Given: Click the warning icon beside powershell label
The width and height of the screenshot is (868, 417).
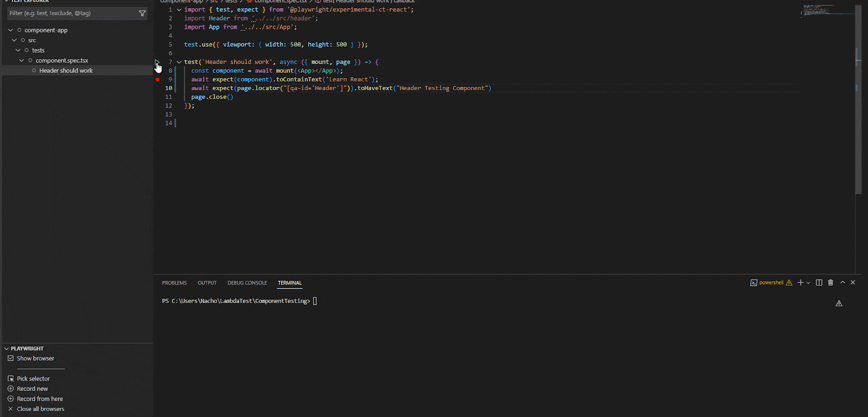Looking at the screenshot, I should point(789,283).
